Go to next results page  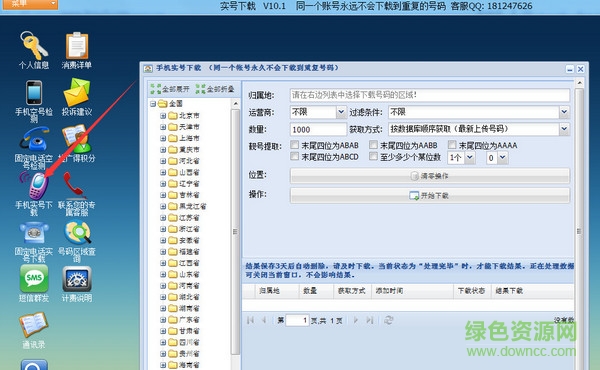(x=356, y=320)
